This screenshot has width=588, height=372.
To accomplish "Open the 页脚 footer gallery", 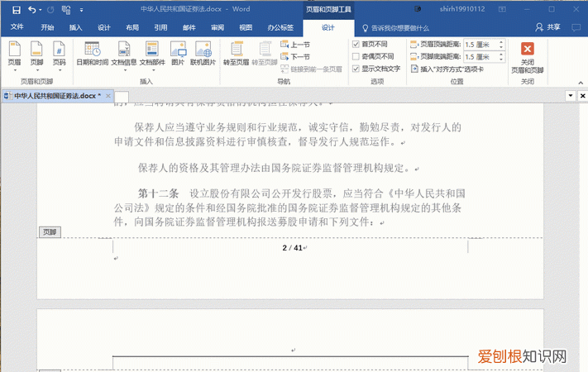I will pos(36,56).
